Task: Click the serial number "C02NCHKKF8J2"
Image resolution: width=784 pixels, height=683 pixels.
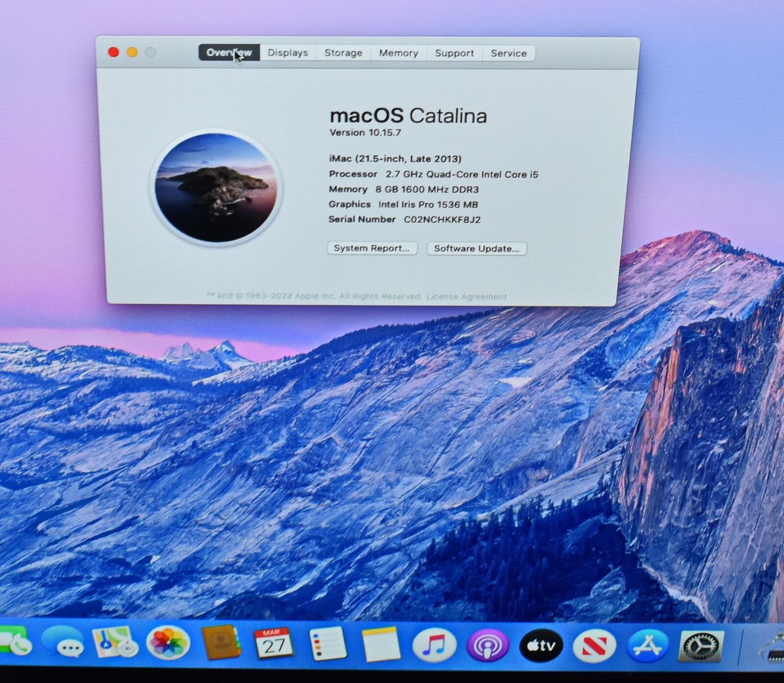Action: (442, 220)
